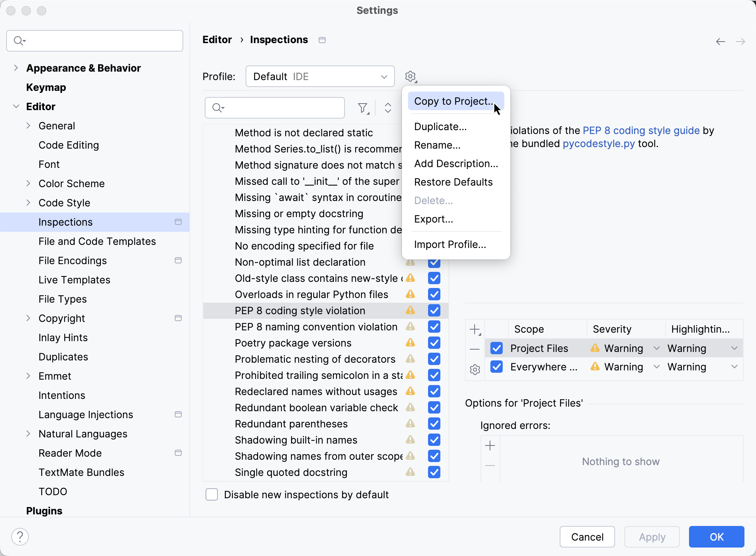Open the pycodestyle.py link

(598, 144)
